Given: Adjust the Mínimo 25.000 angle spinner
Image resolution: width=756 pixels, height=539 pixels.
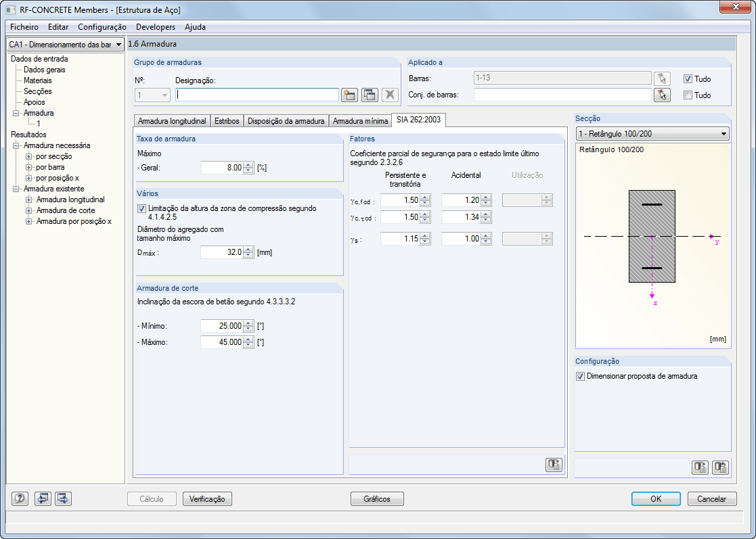Looking at the screenshot, I should [x=248, y=326].
